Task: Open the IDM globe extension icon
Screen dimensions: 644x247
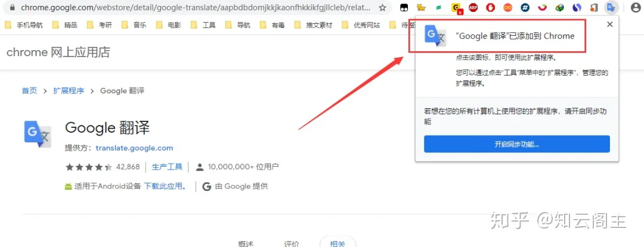Action: coord(559,7)
